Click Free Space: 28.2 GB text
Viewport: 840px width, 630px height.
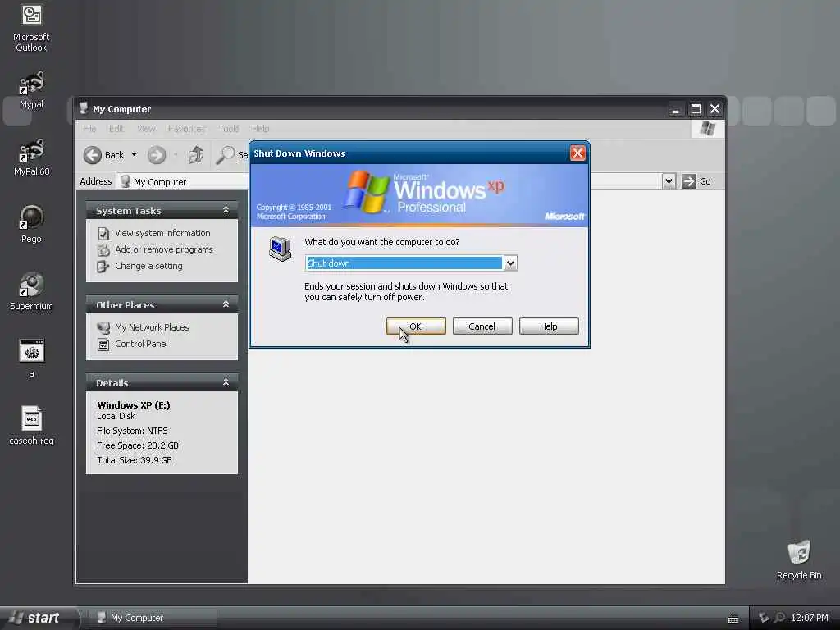pyautogui.click(x=138, y=445)
